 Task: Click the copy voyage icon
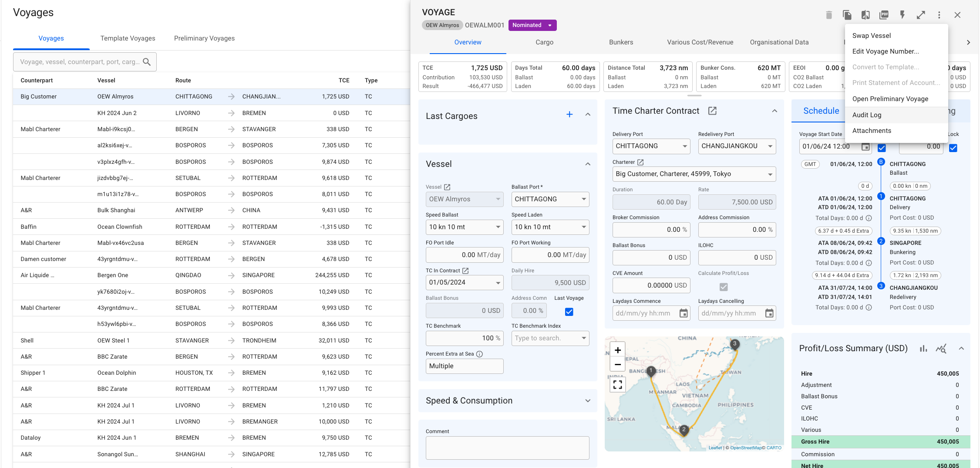(847, 15)
